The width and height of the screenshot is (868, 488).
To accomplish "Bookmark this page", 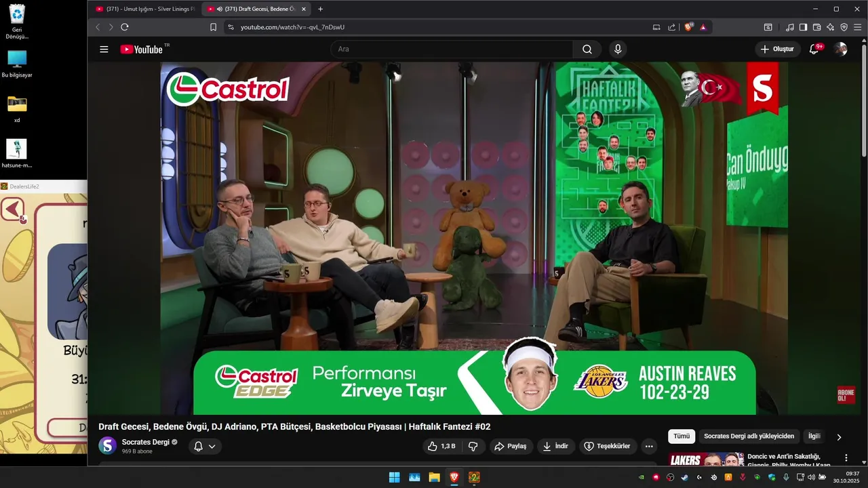I will [x=214, y=27].
